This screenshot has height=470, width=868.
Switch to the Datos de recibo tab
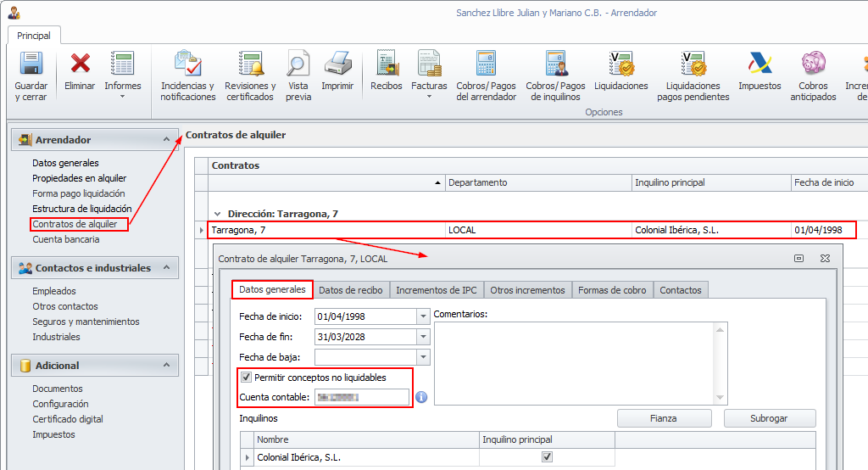351,290
